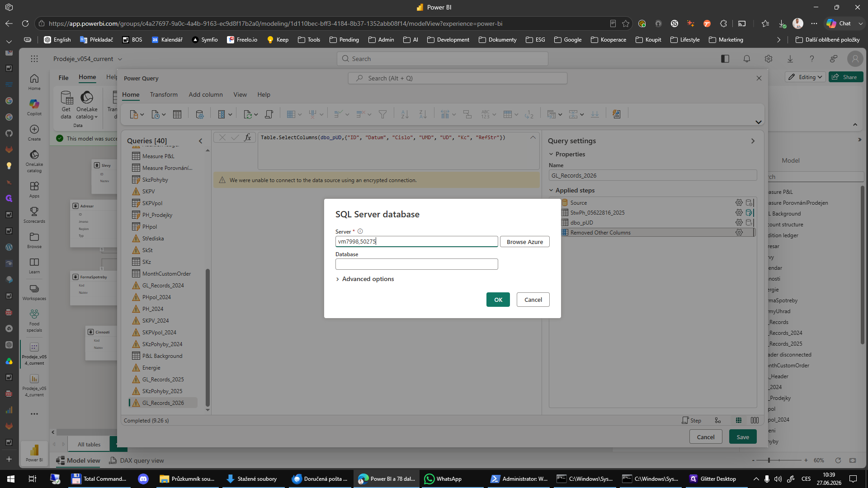The image size is (868, 488).
Task: Click the Split column icon
Action: click(448, 114)
